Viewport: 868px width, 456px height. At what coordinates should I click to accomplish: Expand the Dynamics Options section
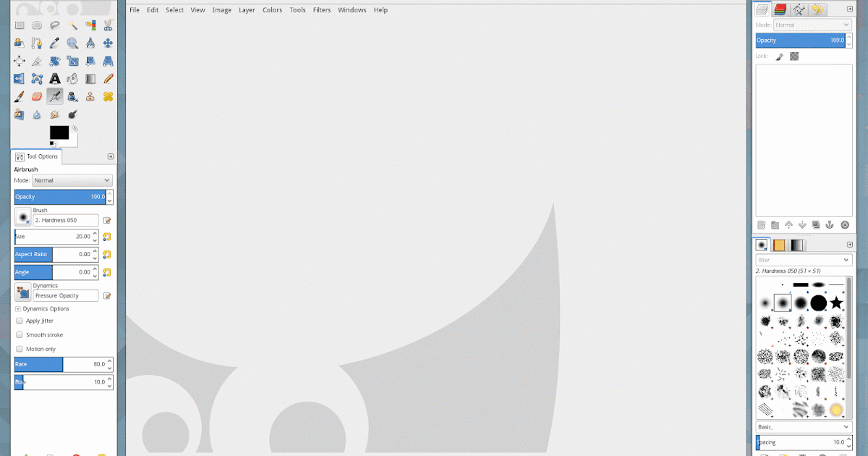pyautogui.click(x=17, y=308)
